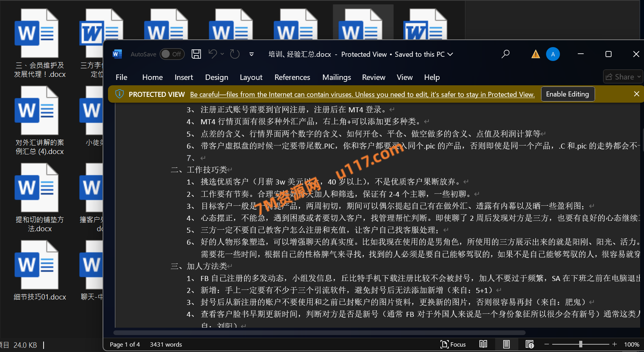Open the References tab
644x352 pixels.
(x=292, y=77)
